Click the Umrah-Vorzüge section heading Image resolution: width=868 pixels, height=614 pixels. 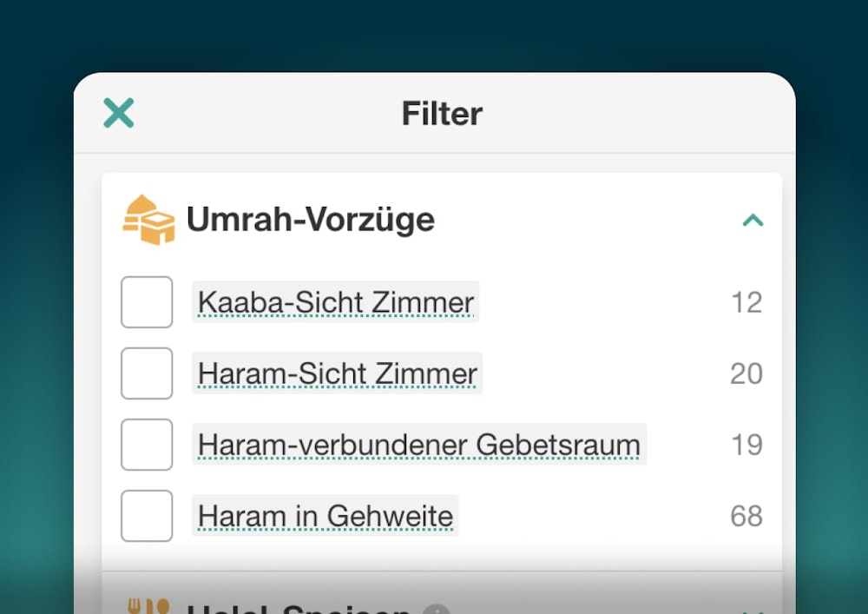[311, 220]
